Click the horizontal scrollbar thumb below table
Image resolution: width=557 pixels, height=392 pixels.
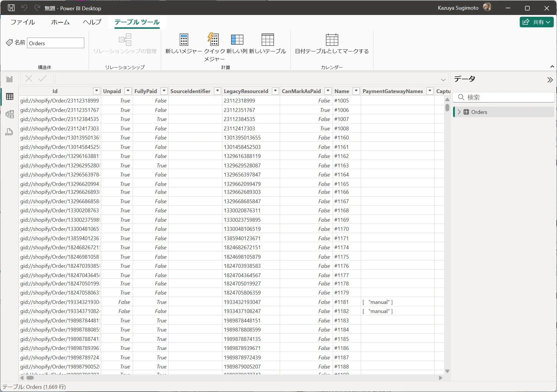30,378
